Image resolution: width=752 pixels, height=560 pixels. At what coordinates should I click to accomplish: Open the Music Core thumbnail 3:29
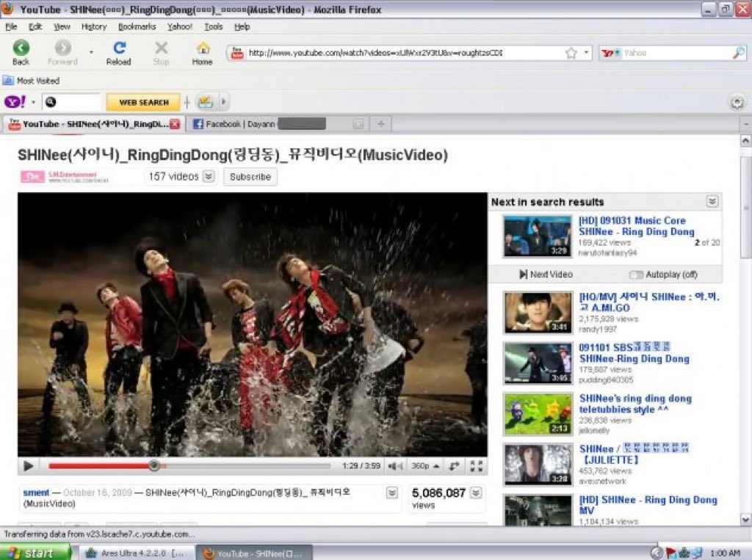[x=537, y=236]
